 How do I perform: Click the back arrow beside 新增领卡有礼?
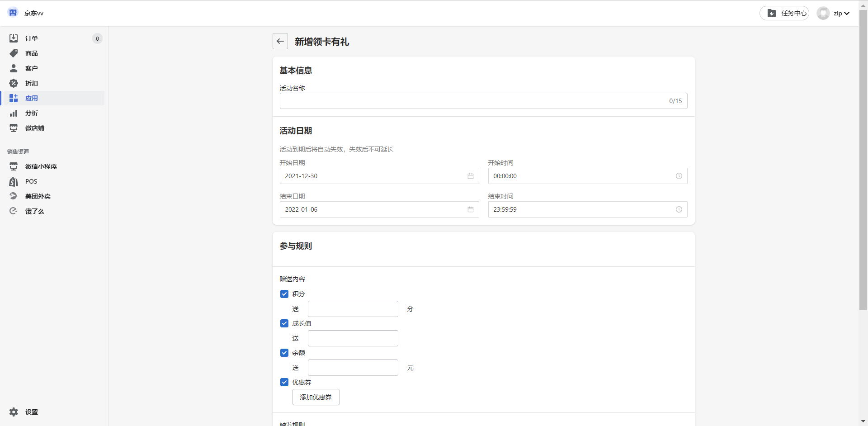280,41
